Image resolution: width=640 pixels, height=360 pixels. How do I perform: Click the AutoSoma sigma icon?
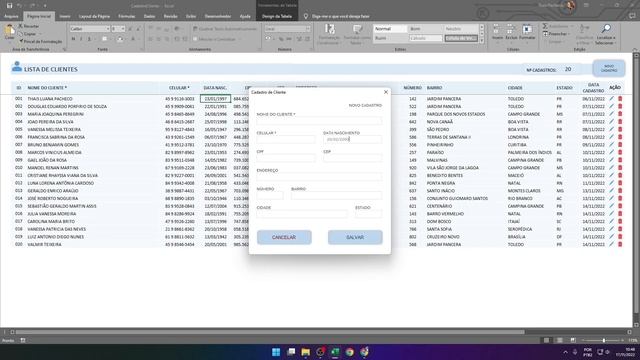pyautogui.click(x=545, y=26)
